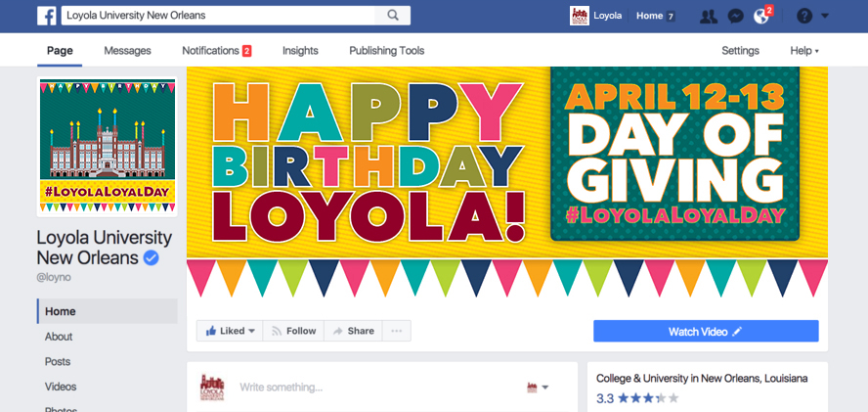Expand the post-as page selector dropdown
868x412 pixels.
pos(538,388)
